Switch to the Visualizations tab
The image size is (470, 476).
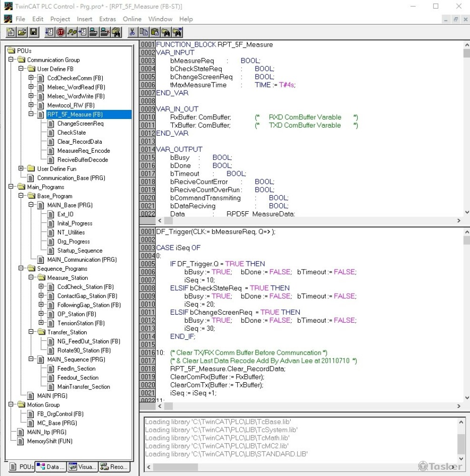81,467
